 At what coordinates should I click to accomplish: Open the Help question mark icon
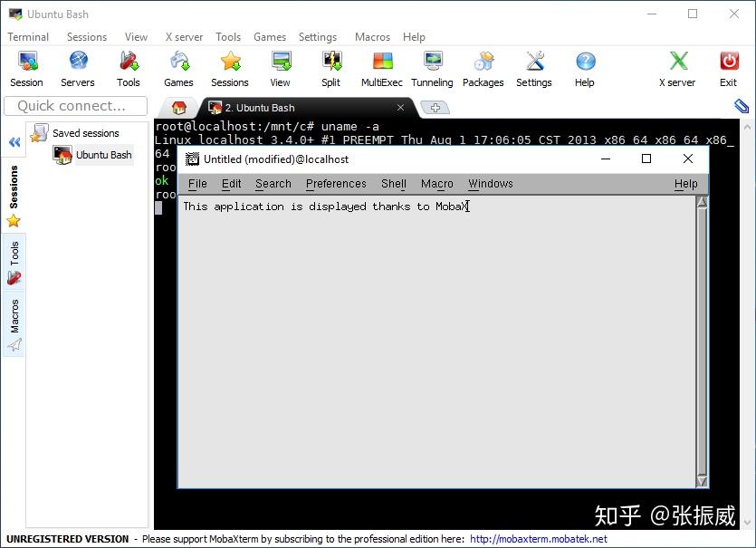pos(585,69)
